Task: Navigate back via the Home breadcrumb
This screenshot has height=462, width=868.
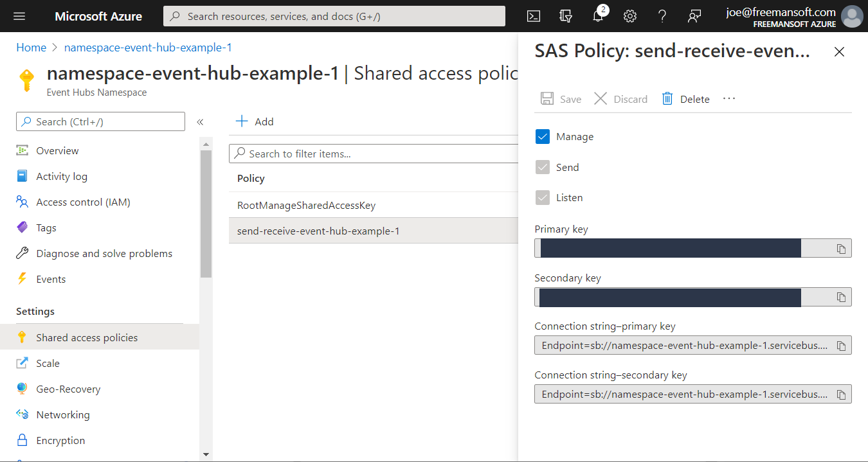Action: pos(31,47)
